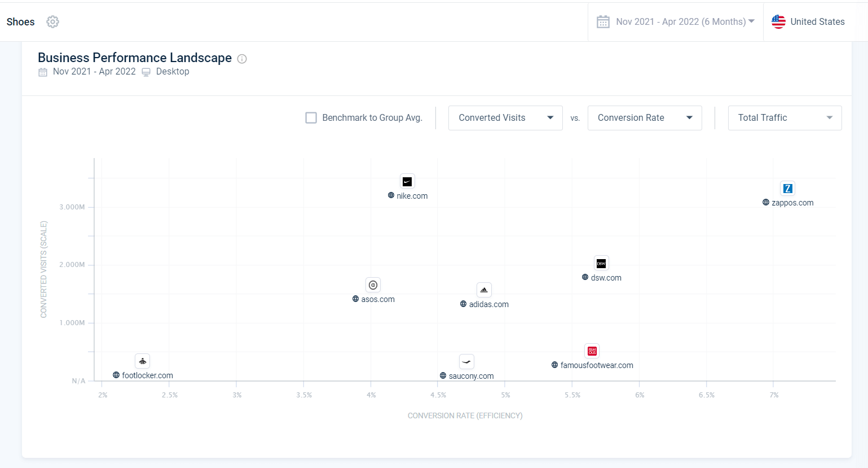Click the saucony.com label
Viewport: 868px width, 468px height.
(x=471, y=376)
